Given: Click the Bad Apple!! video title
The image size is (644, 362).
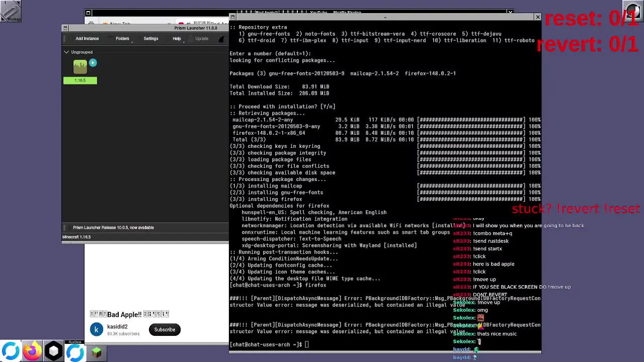Looking at the screenshot, I should coord(129,314).
